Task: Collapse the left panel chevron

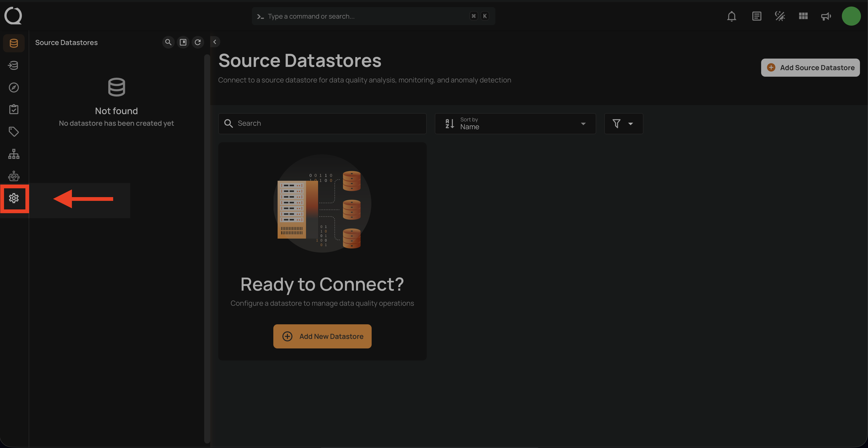Action: click(x=215, y=42)
